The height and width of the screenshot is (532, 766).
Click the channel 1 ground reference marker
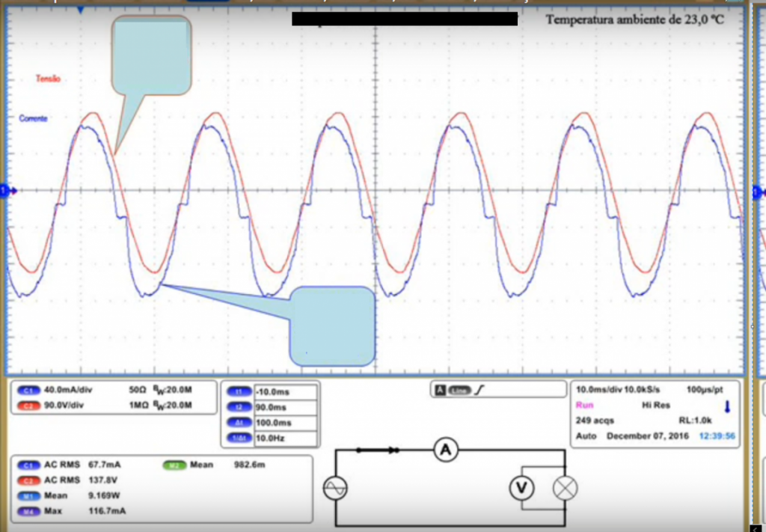3,192
